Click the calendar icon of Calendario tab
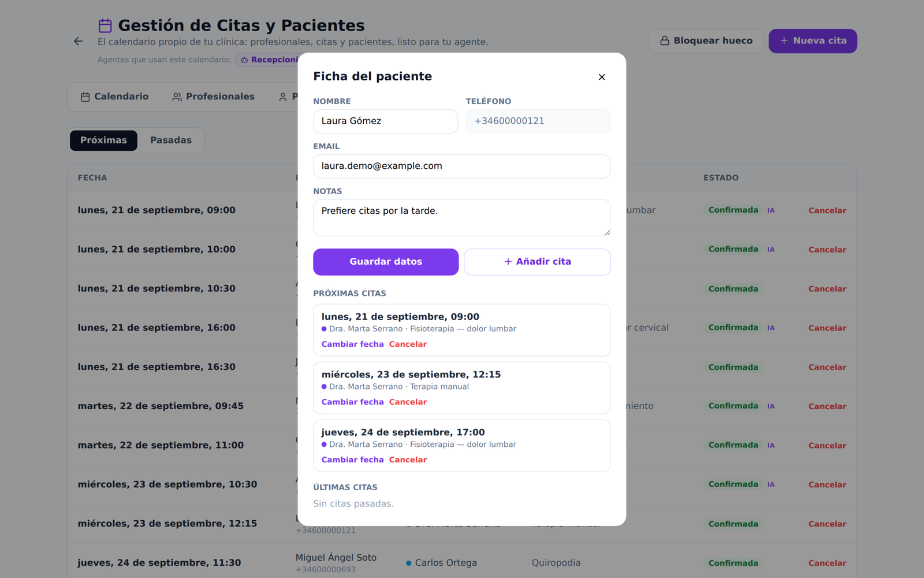 [x=85, y=97]
